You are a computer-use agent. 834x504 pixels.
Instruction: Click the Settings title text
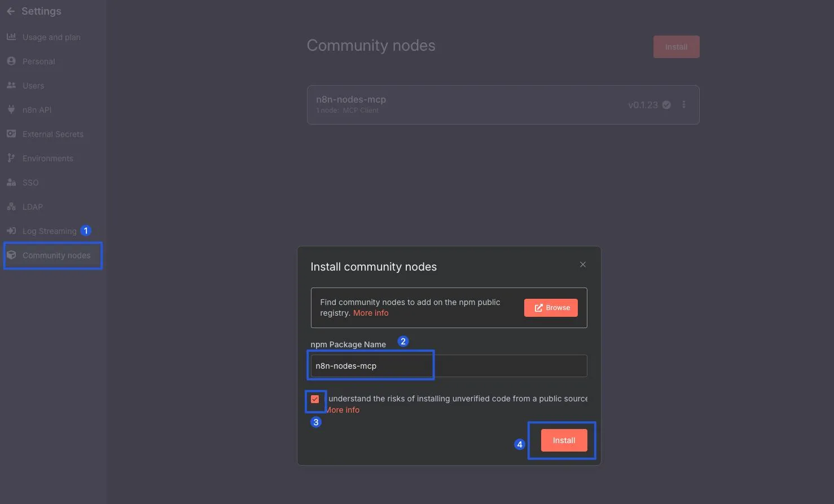pos(41,11)
